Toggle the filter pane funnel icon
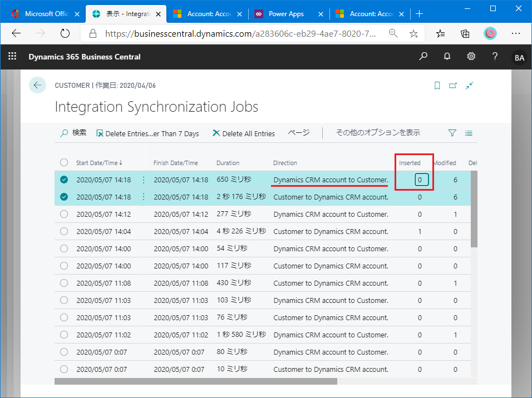The image size is (532, 398). tap(452, 133)
